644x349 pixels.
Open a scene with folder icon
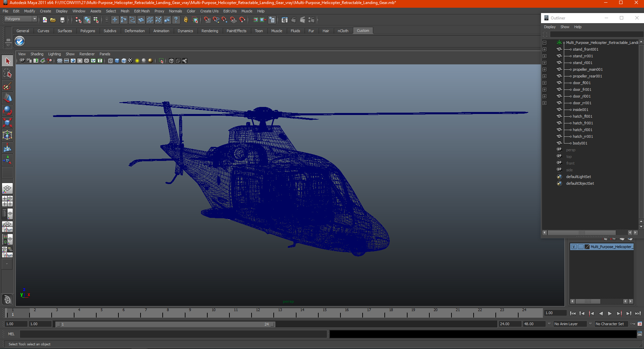(53, 20)
